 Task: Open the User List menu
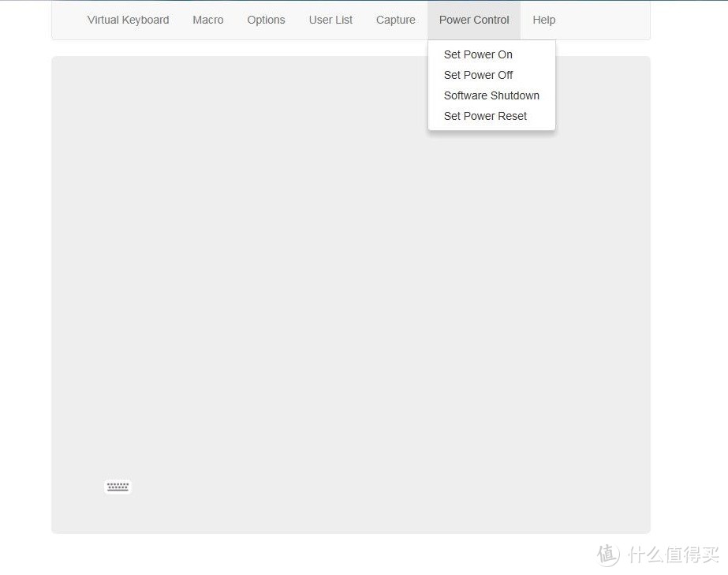tap(330, 20)
